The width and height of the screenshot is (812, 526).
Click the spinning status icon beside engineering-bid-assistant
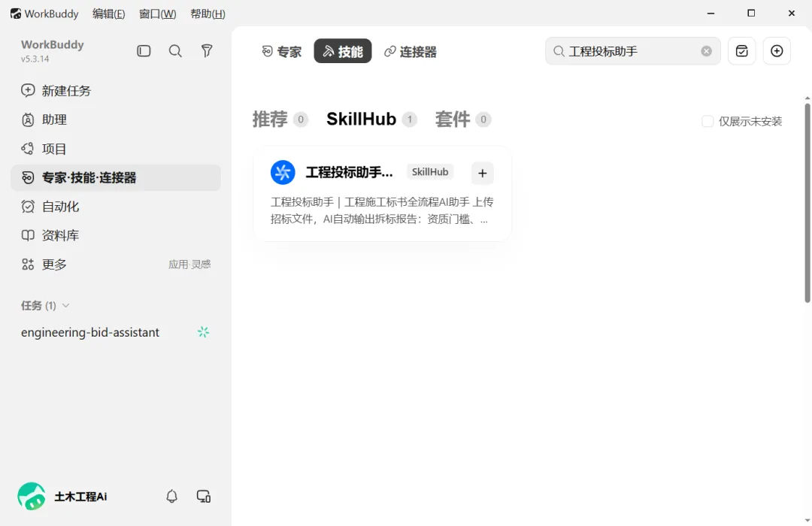[x=203, y=332]
